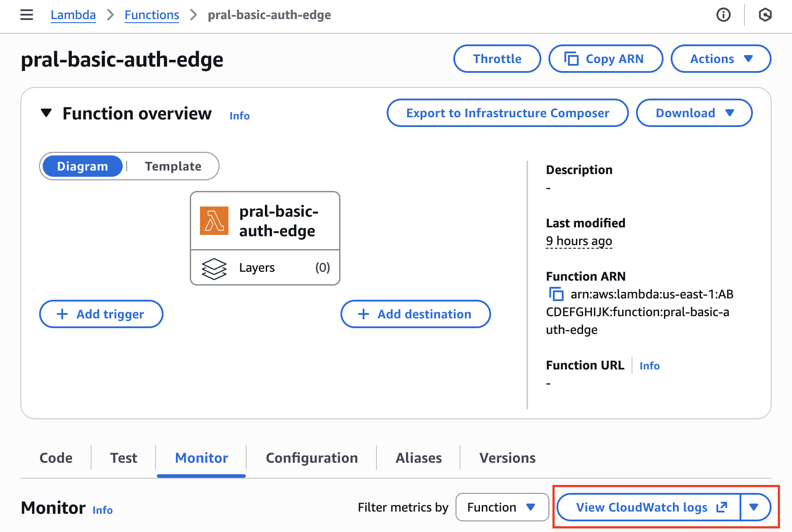Click the info circle icon in header
792x532 pixels.
723,15
